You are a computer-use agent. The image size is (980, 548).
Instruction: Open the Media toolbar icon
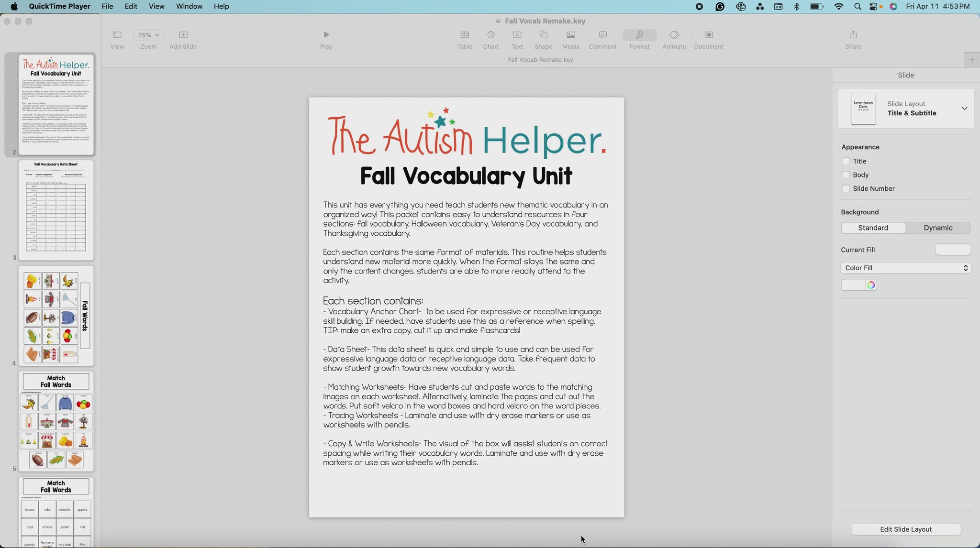pyautogui.click(x=570, y=35)
